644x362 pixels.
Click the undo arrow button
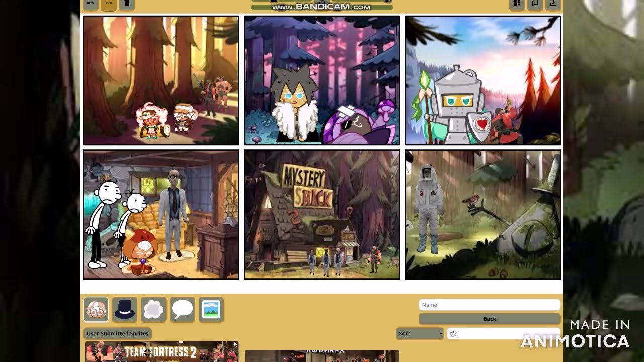point(90,4)
